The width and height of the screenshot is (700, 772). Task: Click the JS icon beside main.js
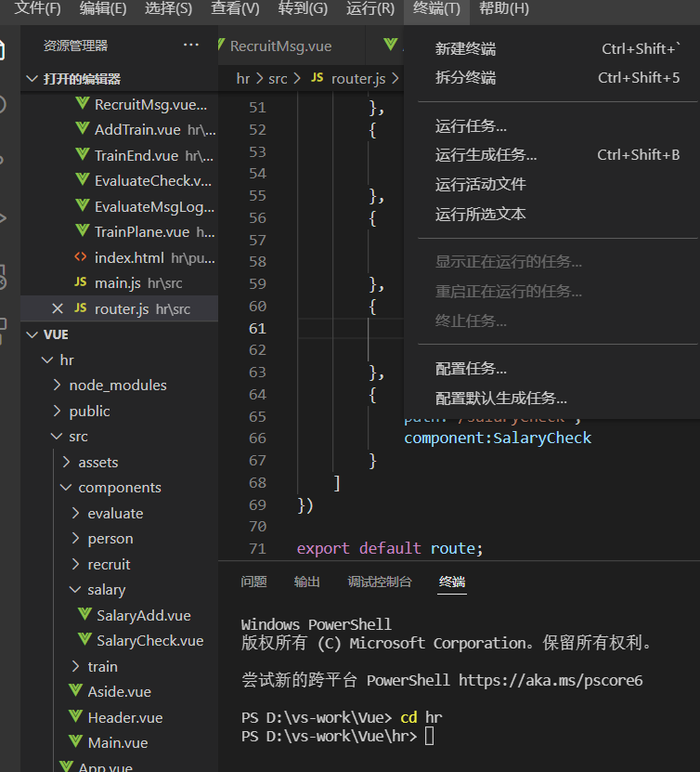pos(81,282)
